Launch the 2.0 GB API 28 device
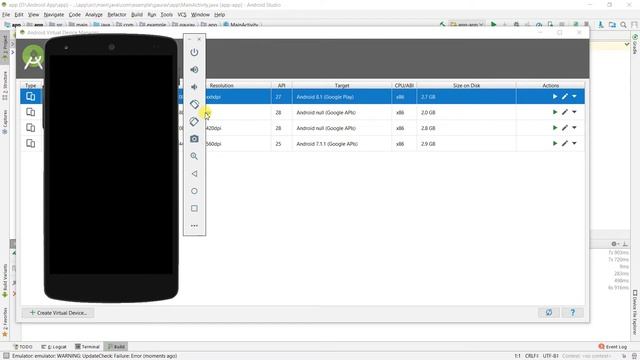The image size is (640, 360). click(x=555, y=112)
